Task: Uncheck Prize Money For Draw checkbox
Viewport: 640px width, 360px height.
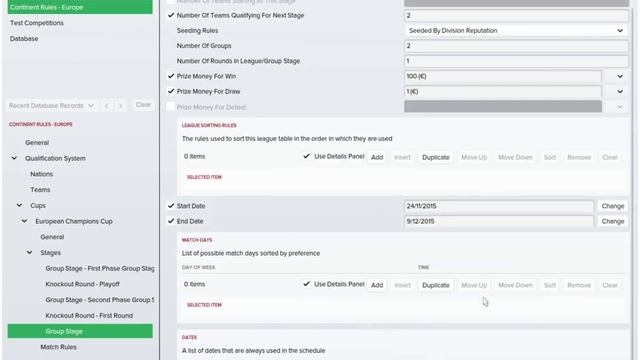Action: [x=171, y=91]
